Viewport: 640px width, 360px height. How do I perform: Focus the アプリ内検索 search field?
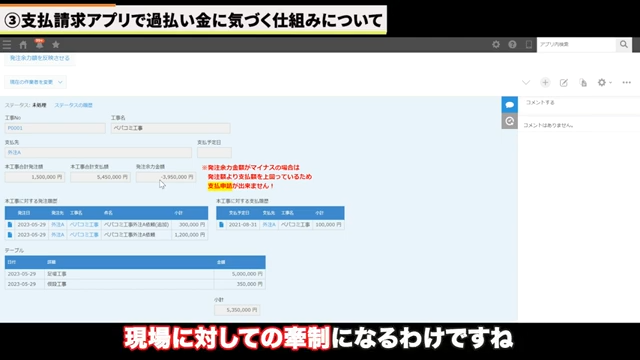[576, 44]
